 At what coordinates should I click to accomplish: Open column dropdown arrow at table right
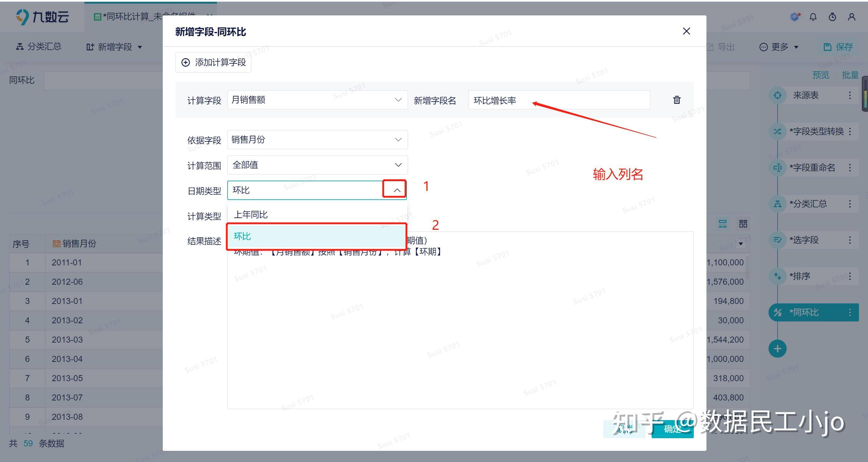coord(741,243)
